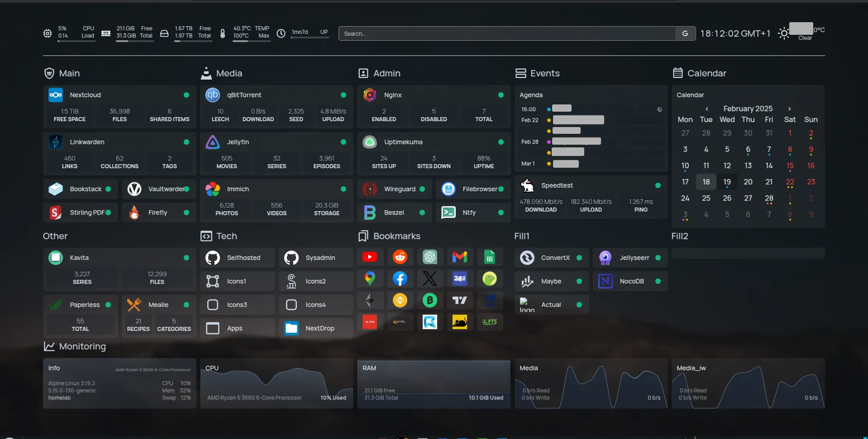Viewport: 868px width, 439px height.
Task: Open the 24ur news bookmark
Action: click(460, 279)
